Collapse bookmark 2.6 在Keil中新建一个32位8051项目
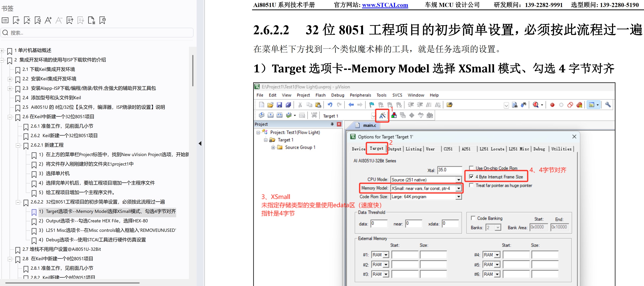 (x=10, y=117)
